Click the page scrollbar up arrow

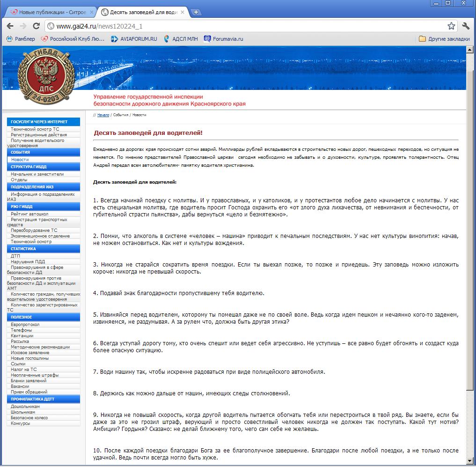click(469, 50)
